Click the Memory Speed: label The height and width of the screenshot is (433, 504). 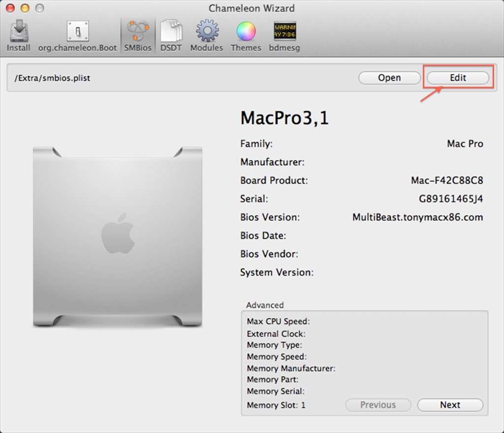(277, 357)
